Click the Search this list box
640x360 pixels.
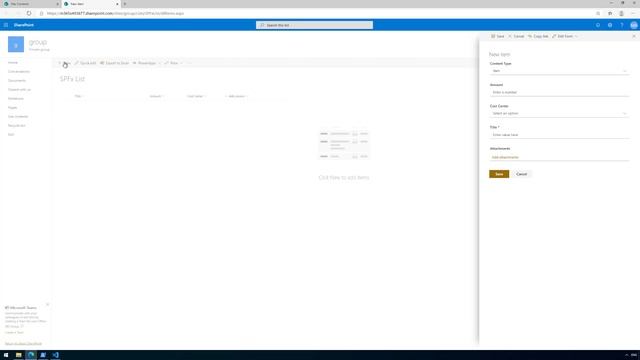pos(314,25)
